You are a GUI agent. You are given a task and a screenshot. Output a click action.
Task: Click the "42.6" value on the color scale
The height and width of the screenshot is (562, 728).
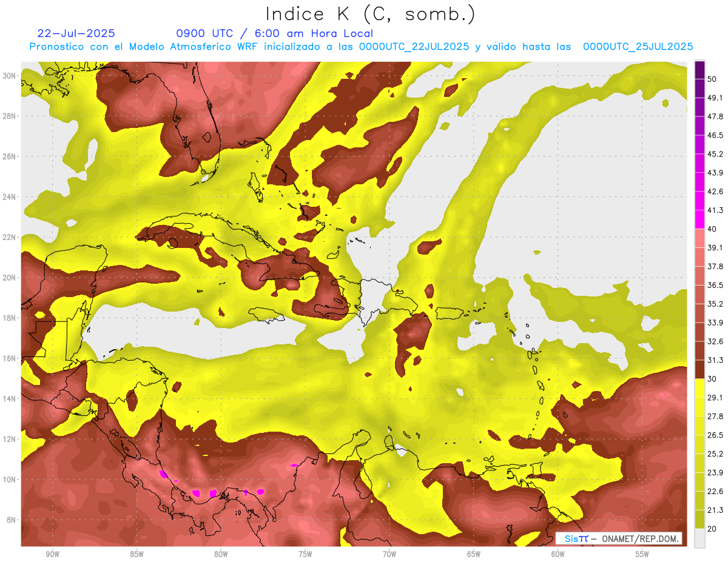coord(716,192)
